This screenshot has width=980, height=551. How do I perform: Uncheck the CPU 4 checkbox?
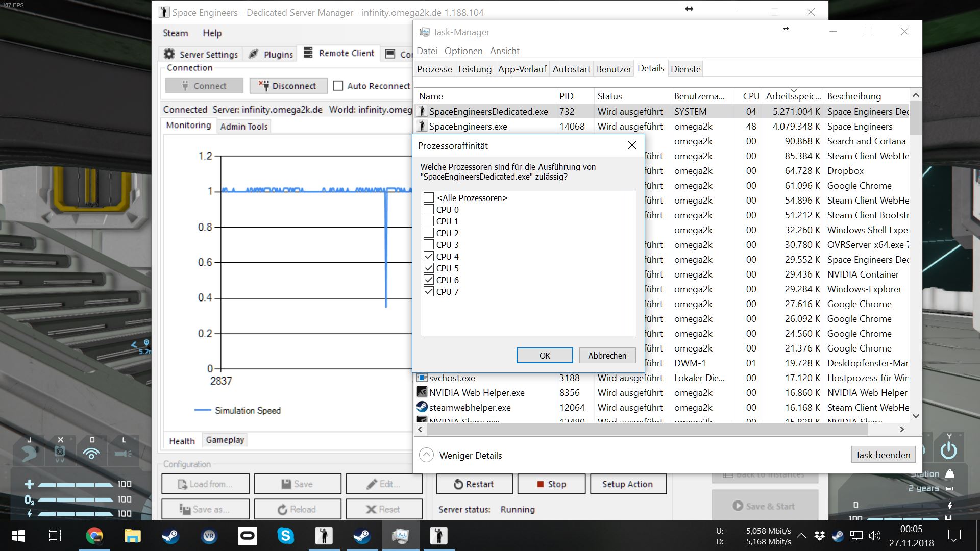(429, 257)
